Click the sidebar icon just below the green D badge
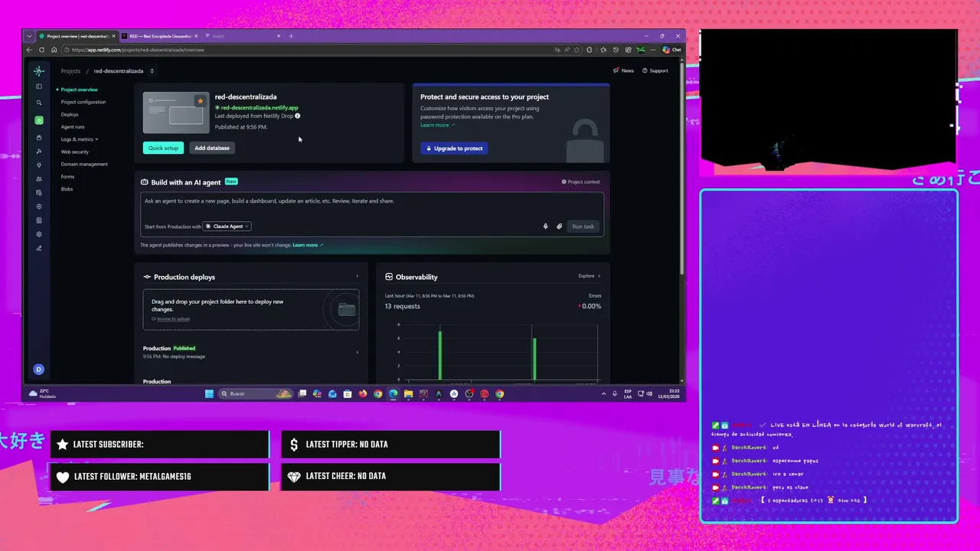The width and height of the screenshot is (980, 551). click(x=39, y=138)
